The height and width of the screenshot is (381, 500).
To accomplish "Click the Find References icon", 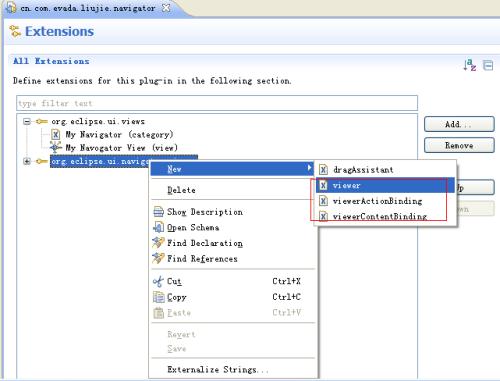I will click(x=158, y=258).
